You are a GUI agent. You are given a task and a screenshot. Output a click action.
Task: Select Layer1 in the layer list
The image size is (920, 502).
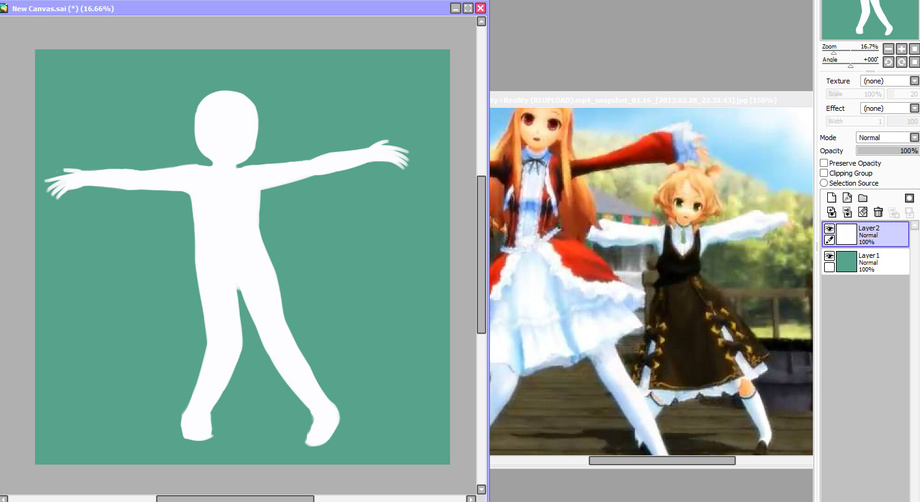coord(866,262)
